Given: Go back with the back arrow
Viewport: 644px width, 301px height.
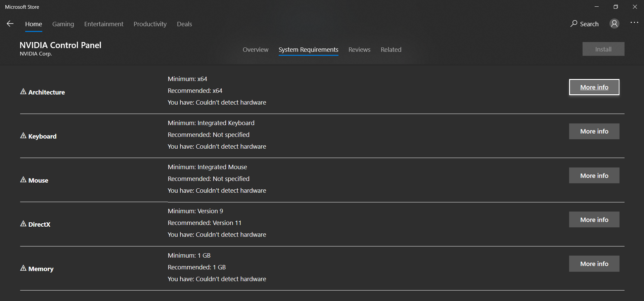Looking at the screenshot, I should (x=10, y=24).
